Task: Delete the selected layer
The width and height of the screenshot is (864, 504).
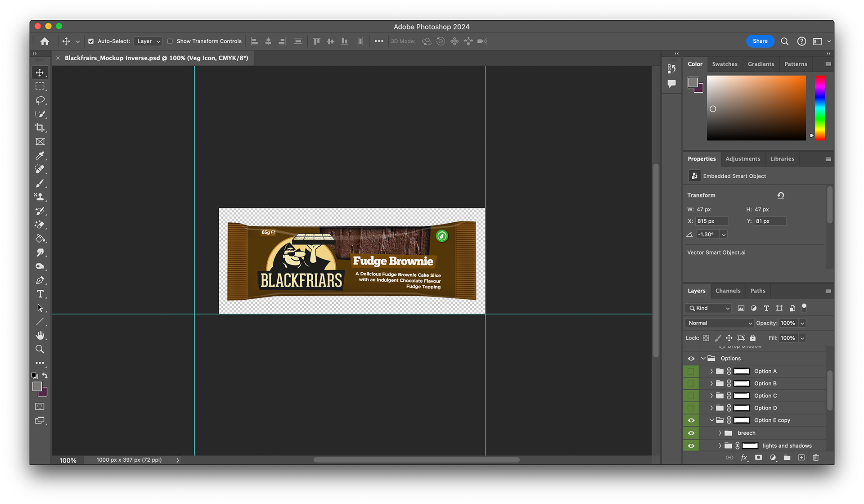Action: (x=816, y=458)
